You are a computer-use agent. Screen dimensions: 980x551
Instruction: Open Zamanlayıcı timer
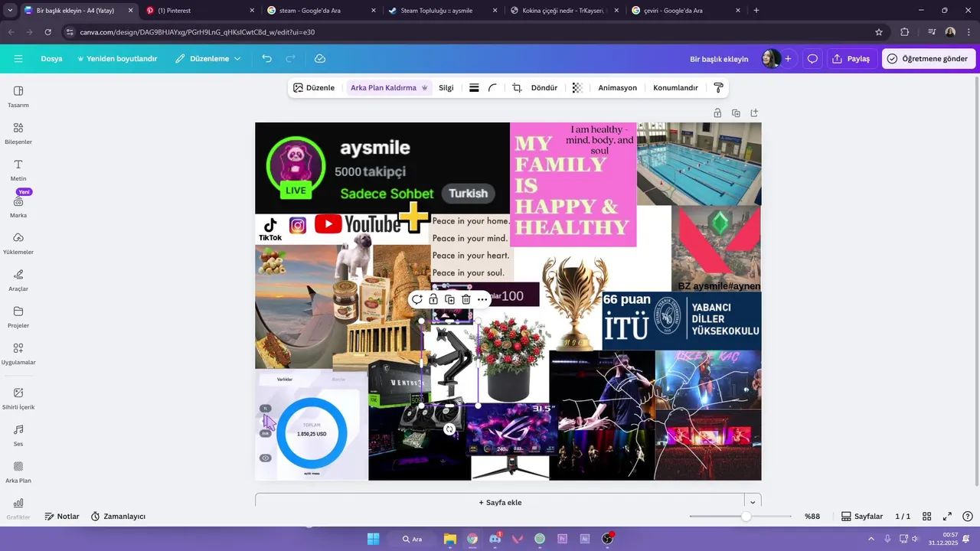pos(118,517)
